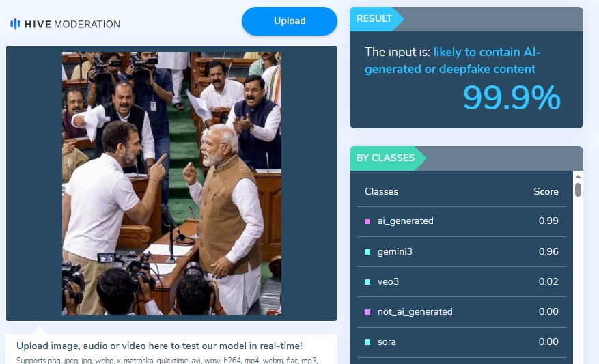Click the pink not_ai_generated class swatch
Viewport: 599px width, 364px height.
point(367,312)
